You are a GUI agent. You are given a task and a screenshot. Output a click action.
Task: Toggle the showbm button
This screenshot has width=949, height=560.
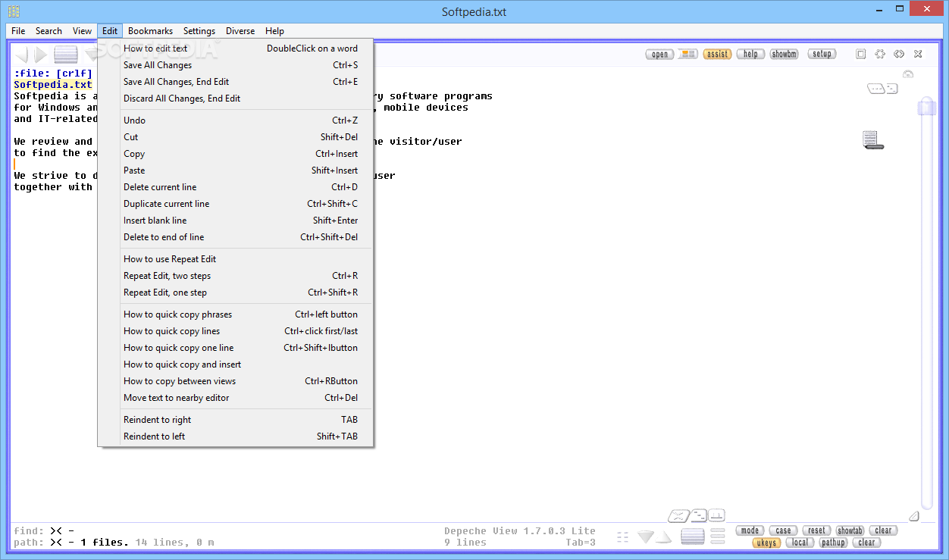[784, 54]
